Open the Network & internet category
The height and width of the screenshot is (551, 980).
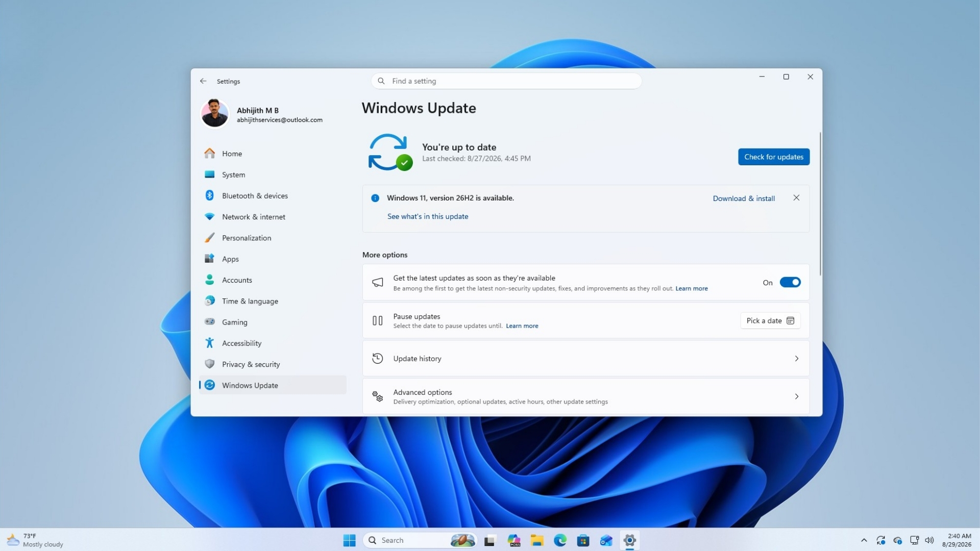(273, 217)
